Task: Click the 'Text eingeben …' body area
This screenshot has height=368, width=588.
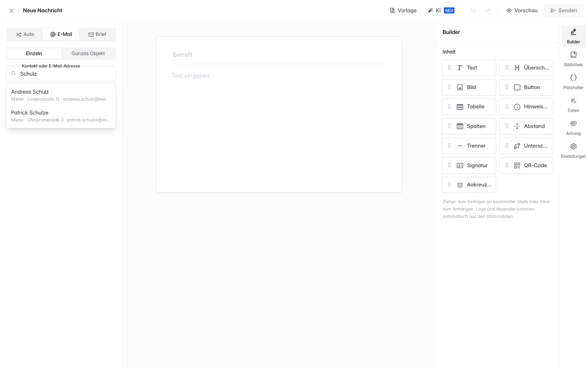Action: tap(279, 76)
